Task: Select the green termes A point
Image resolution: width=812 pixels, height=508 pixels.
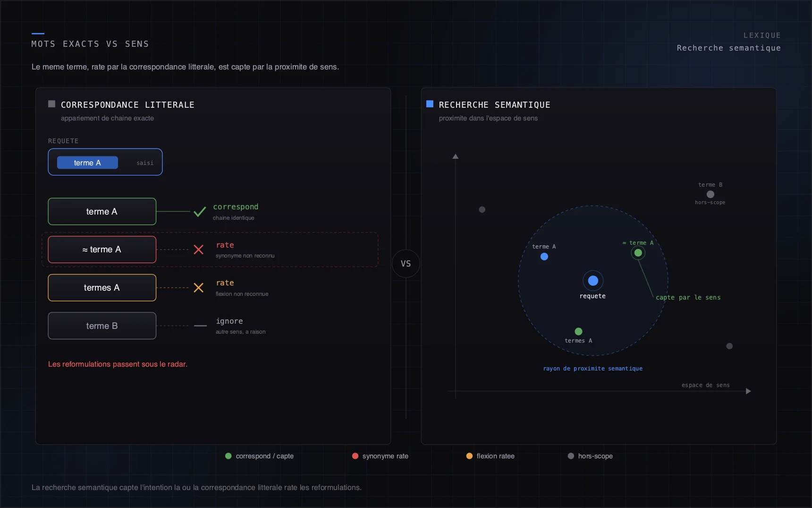Action: [x=578, y=331]
